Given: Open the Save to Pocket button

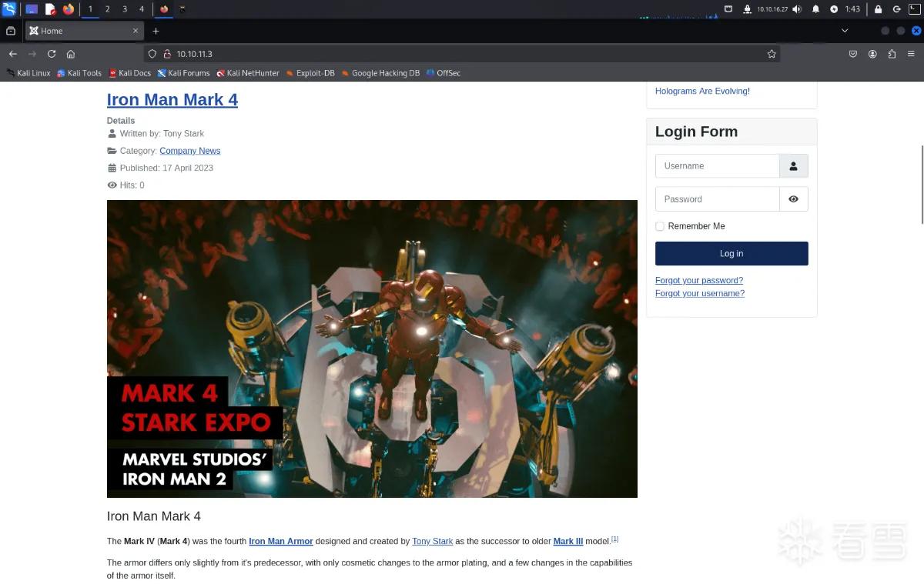Looking at the screenshot, I should coord(853,54).
